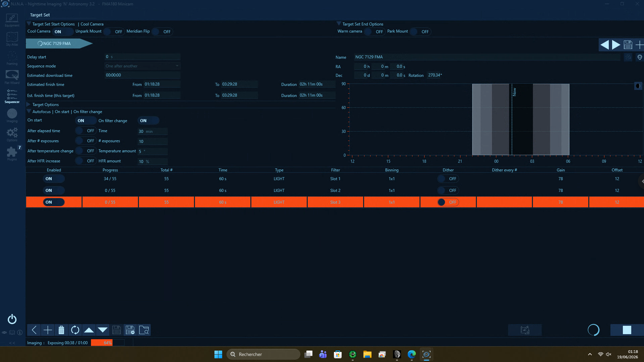Open the Imaging section
Viewport: 644px width, 362px height.
(12, 115)
